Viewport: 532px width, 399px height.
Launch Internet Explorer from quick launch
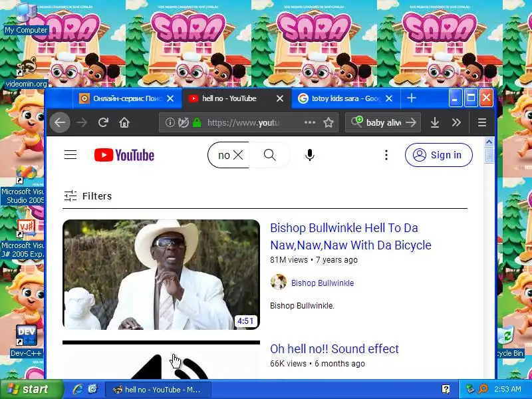[x=78, y=389]
